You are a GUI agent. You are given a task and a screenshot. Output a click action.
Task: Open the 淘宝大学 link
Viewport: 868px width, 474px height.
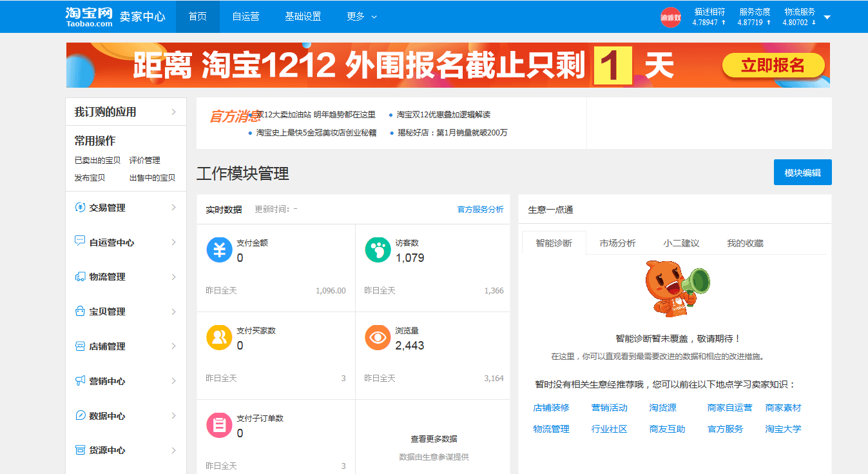(x=783, y=429)
